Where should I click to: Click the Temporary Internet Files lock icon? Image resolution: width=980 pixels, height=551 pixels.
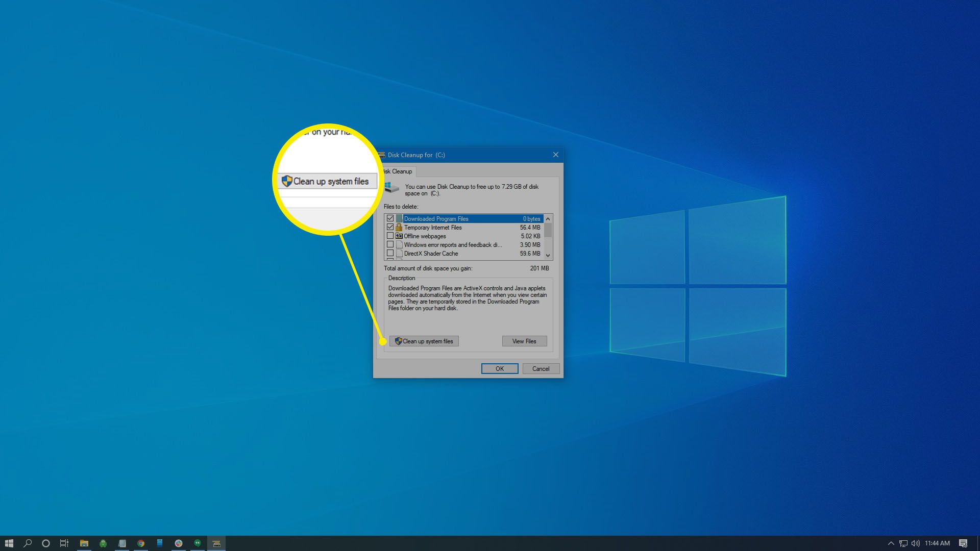[x=399, y=227]
